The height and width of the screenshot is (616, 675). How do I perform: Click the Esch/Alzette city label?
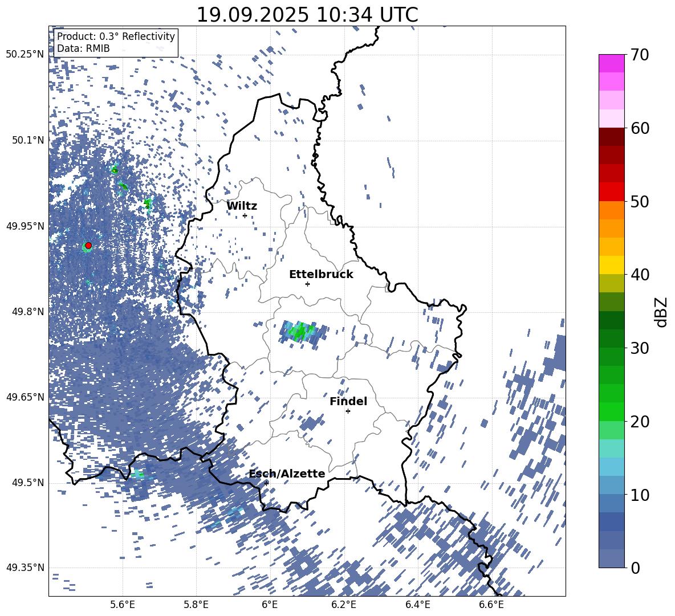pos(287,474)
